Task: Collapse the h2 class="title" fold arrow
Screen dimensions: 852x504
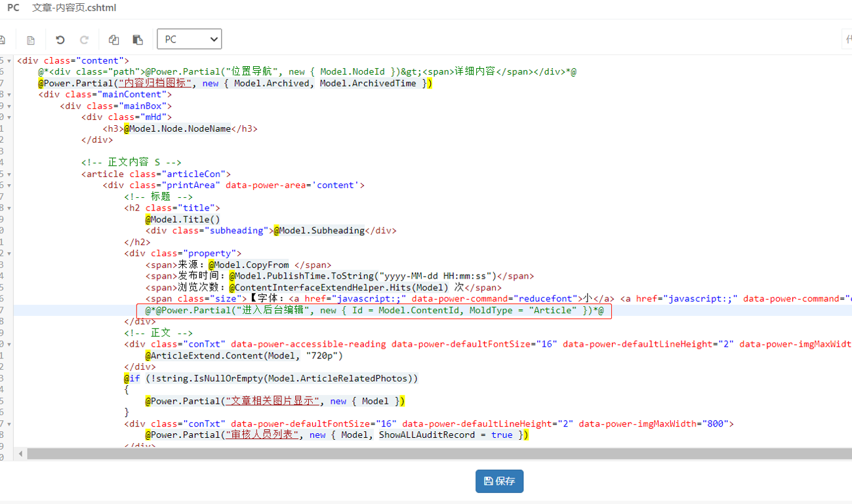Action: point(9,208)
